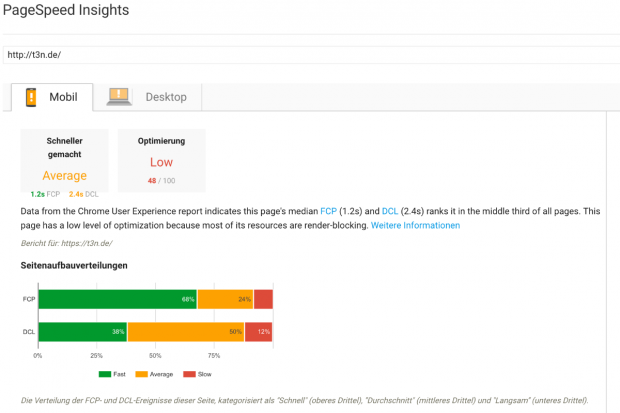Viewport: 620px width, 413px height.
Task: Open the Weitere Informationen link
Action: click(415, 226)
